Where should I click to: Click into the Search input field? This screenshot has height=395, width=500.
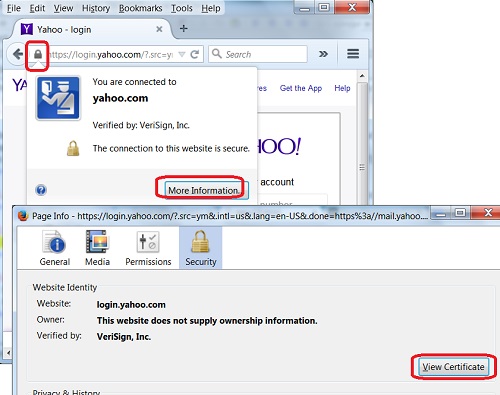258,54
